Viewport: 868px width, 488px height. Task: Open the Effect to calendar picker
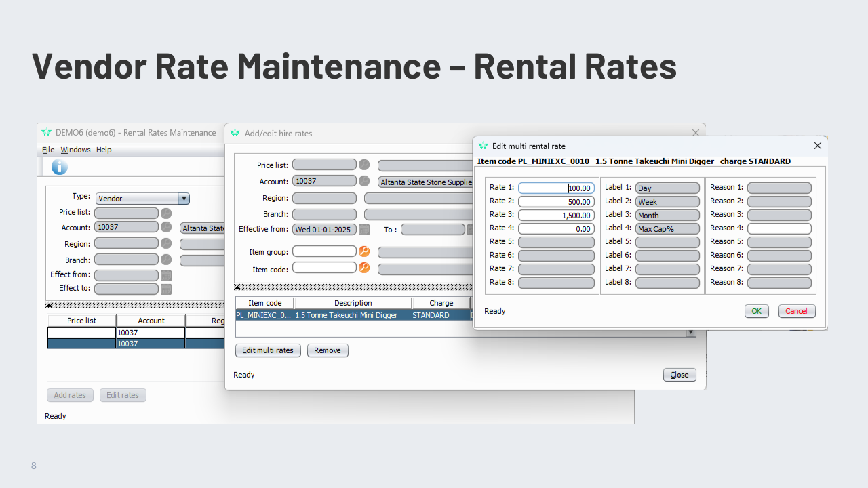166,289
